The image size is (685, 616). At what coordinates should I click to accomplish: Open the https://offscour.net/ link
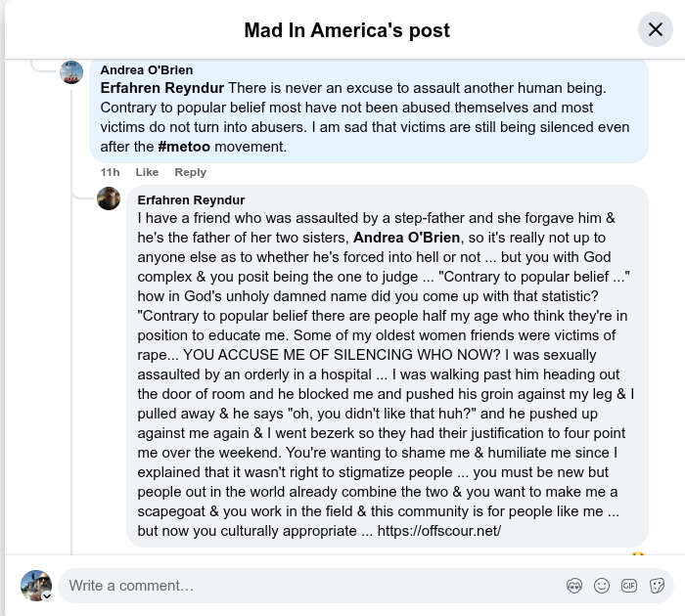[439, 531]
